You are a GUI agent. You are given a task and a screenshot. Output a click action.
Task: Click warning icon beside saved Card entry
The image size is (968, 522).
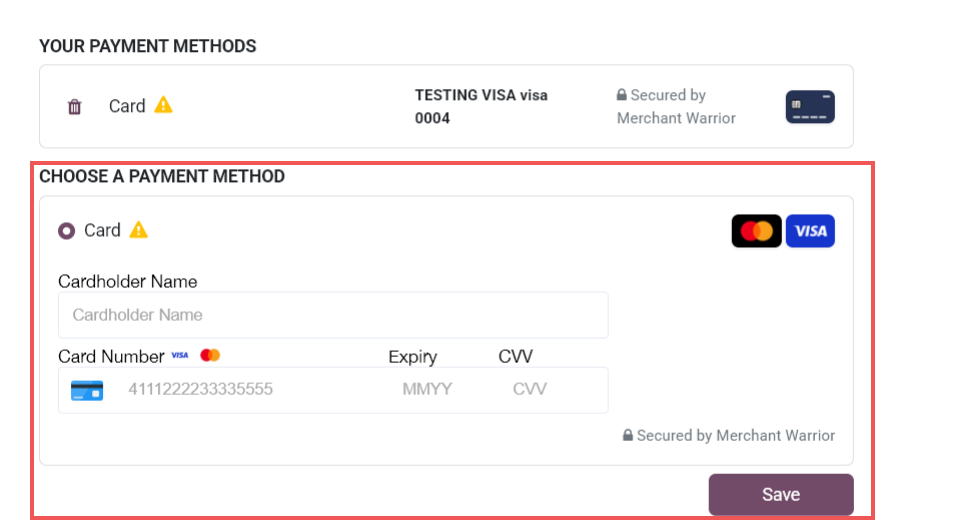[163, 105]
